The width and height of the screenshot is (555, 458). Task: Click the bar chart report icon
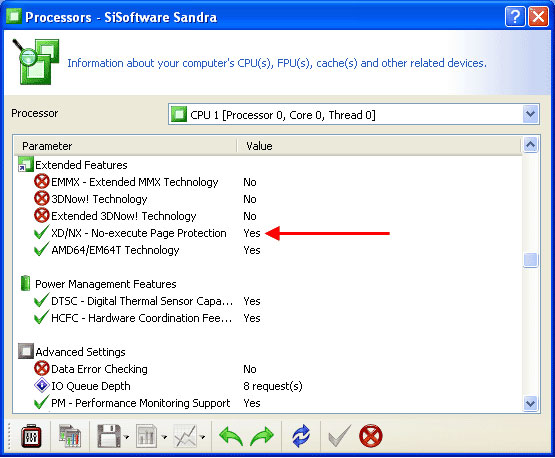point(147,436)
